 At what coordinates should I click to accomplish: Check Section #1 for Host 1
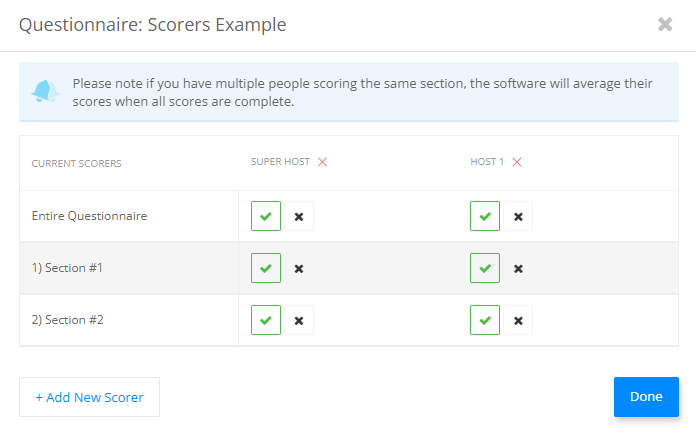(x=485, y=268)
